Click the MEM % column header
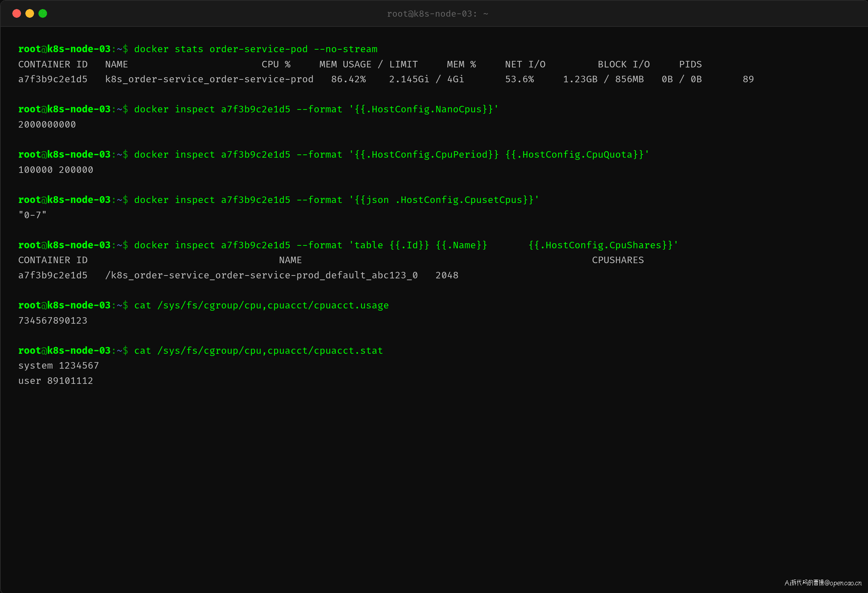868x593 pixels. click(461, 64)
